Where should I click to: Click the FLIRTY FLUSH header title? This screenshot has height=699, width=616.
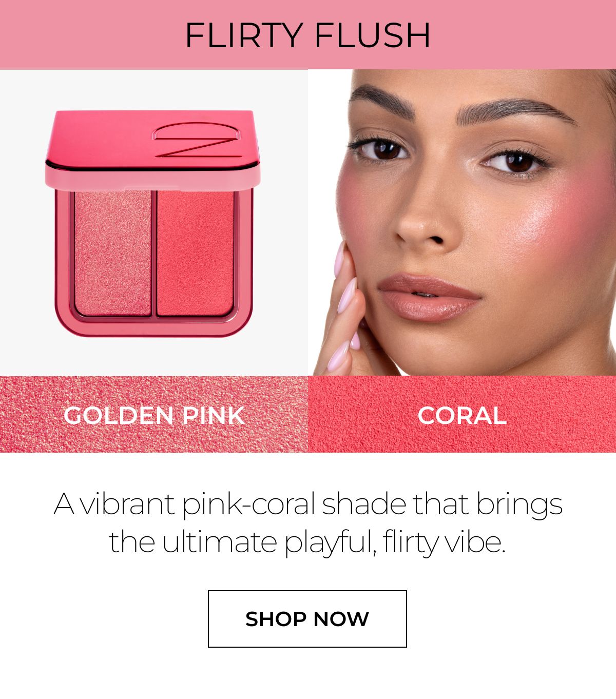coord(307,35)
